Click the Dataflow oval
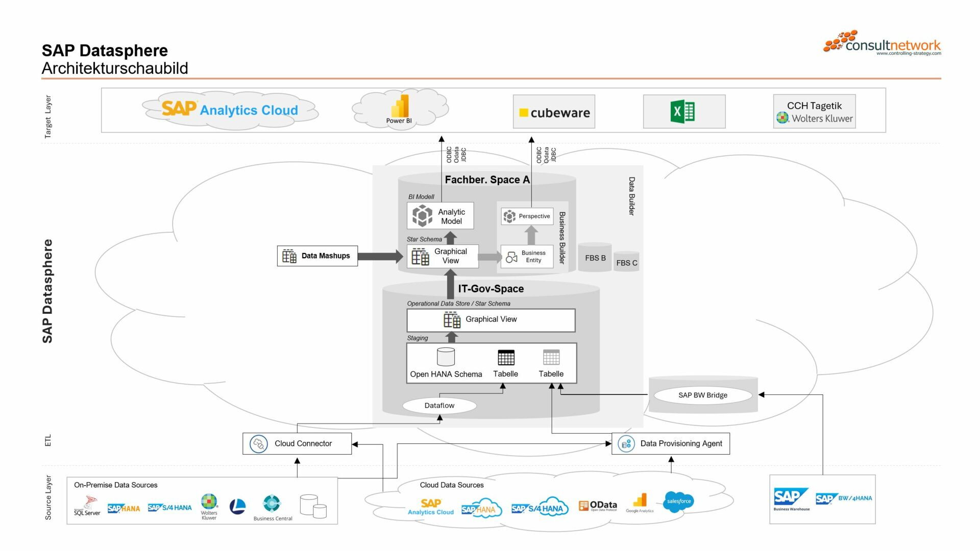980x551 pixels. click(440, 406)
